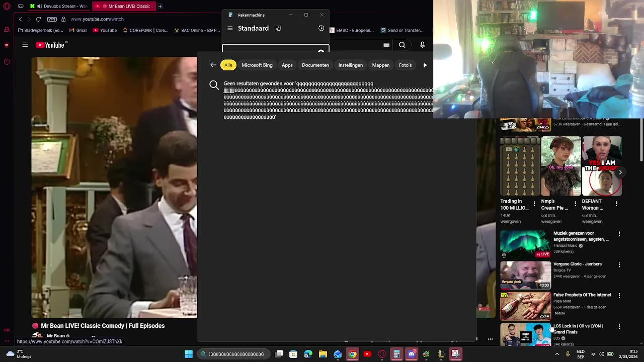Open Nmp's Cream Pie short
The width and height of the screenshot is (644, 362).
(x=561, y=166)
